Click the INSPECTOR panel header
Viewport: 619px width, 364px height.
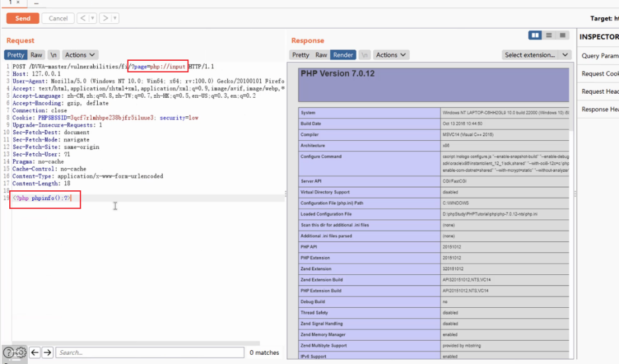tap(599, 37)
